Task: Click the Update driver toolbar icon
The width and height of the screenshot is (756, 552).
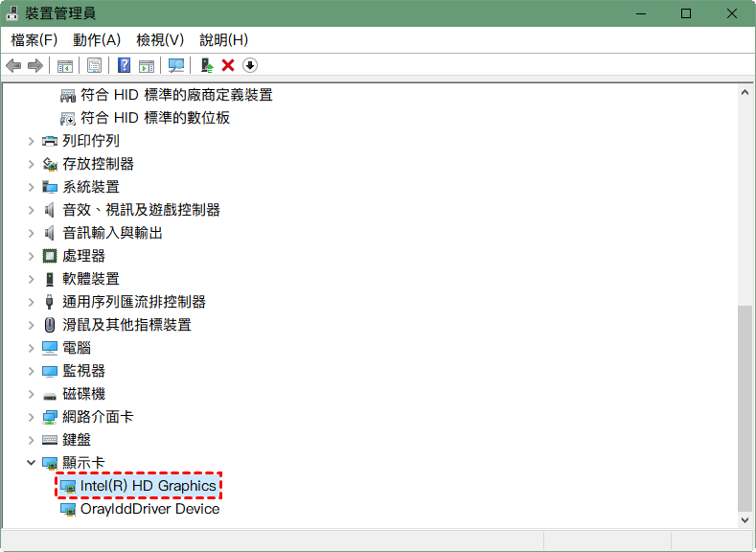Action: [207, 65]
